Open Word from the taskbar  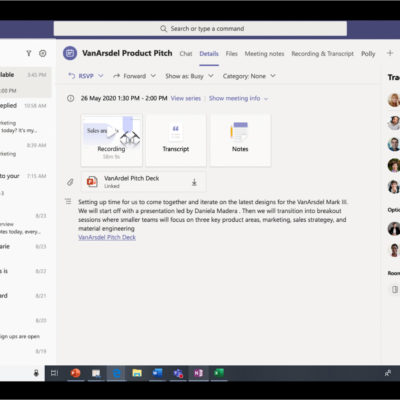click(157, 373)
